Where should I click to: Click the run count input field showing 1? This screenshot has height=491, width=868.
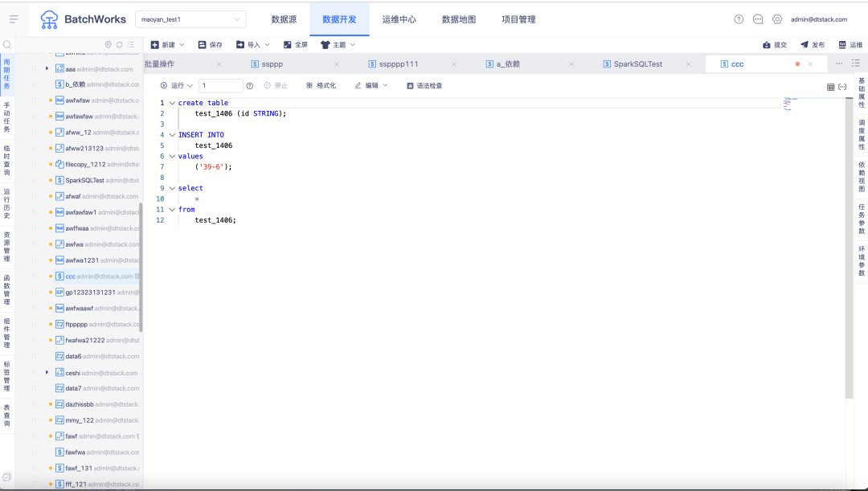click(220, 85)
